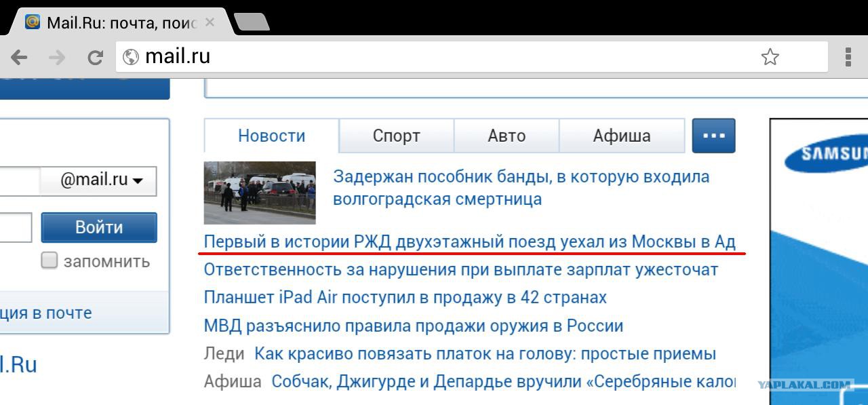Open the iPad Air sale headline
This screenshot has width=868, height=405.
(x=406, y=297)
